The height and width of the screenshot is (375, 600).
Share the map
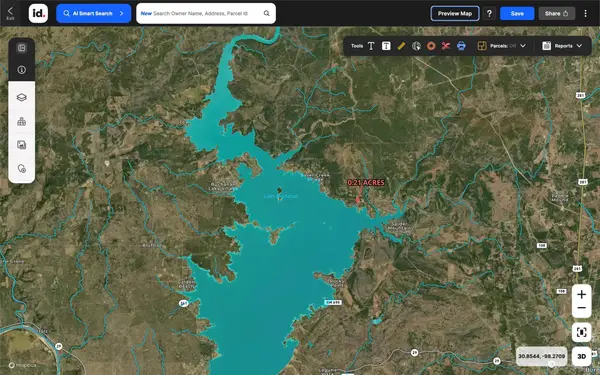click(x=556, y=13)
